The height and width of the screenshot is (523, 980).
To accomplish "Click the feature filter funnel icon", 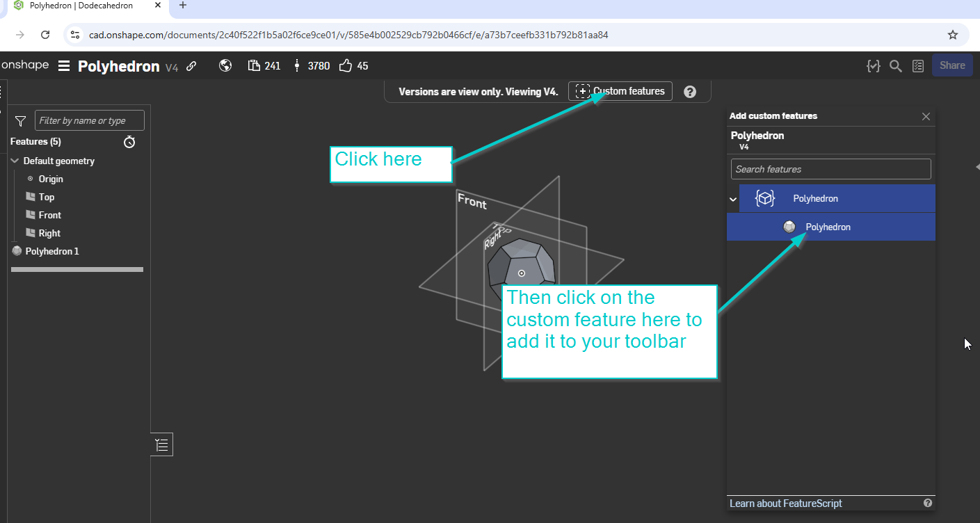I will pyautogui.click(x=20, y=121).
